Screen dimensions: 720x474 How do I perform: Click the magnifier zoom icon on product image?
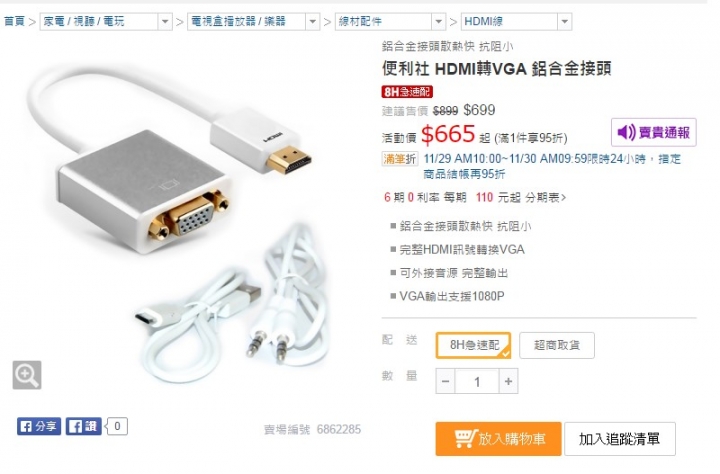pos(27,375)
